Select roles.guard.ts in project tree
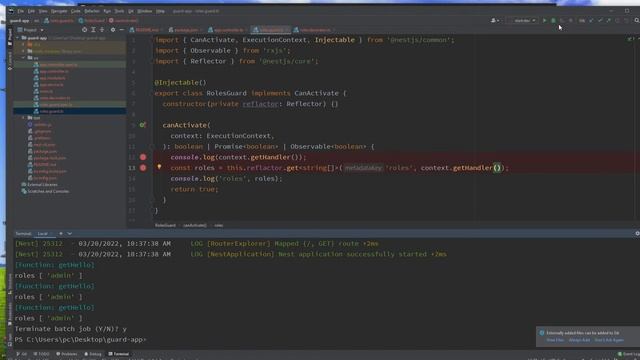This screenshot has height=360, width=640. (69, 111)
